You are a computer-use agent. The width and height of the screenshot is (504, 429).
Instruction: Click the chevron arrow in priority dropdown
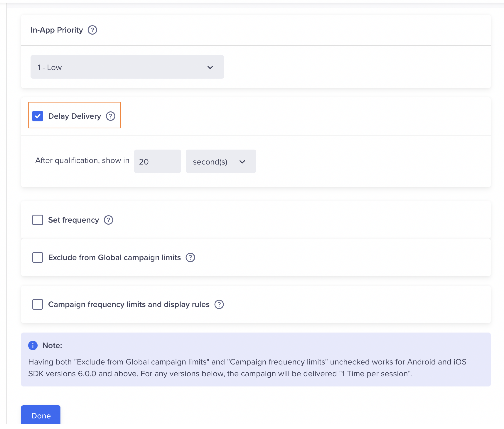click(x=210, y=67)
